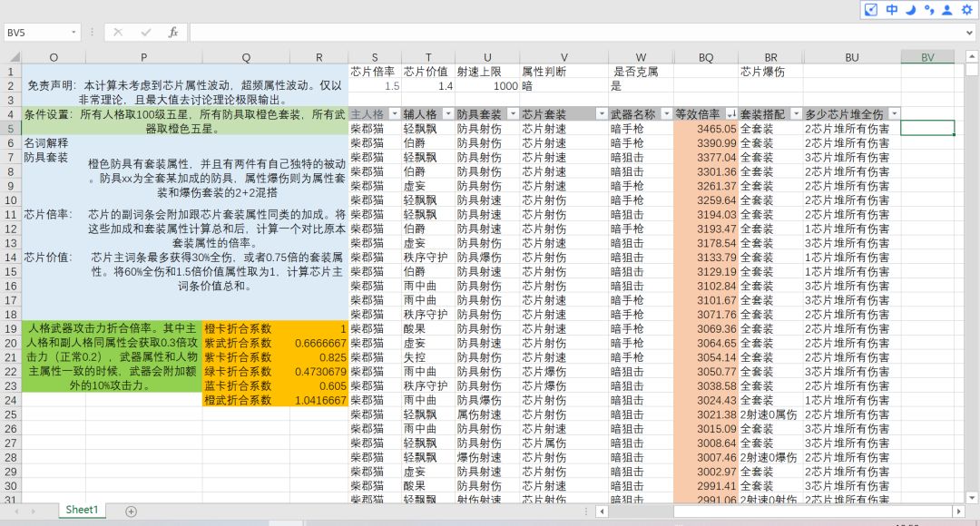Click the 2射速0属伤 cell
This screenshot has width=980, height=526.
(770, 414)
